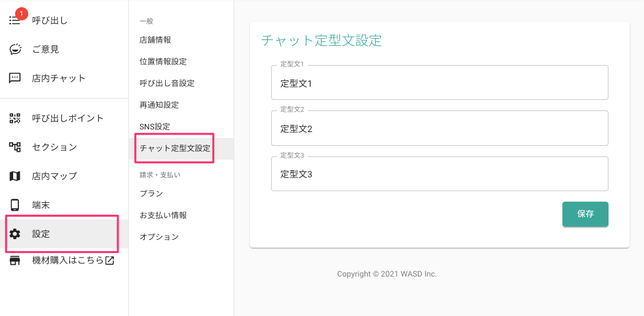Viewport: 644px width, 316px height.
Task: Open 店舗情報 settings page
Action: 155,40
